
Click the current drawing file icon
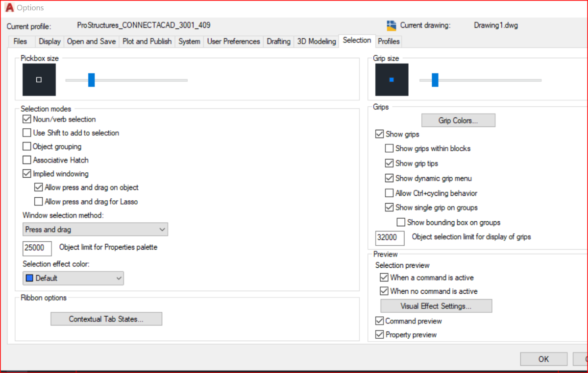[x=391, y=25]
